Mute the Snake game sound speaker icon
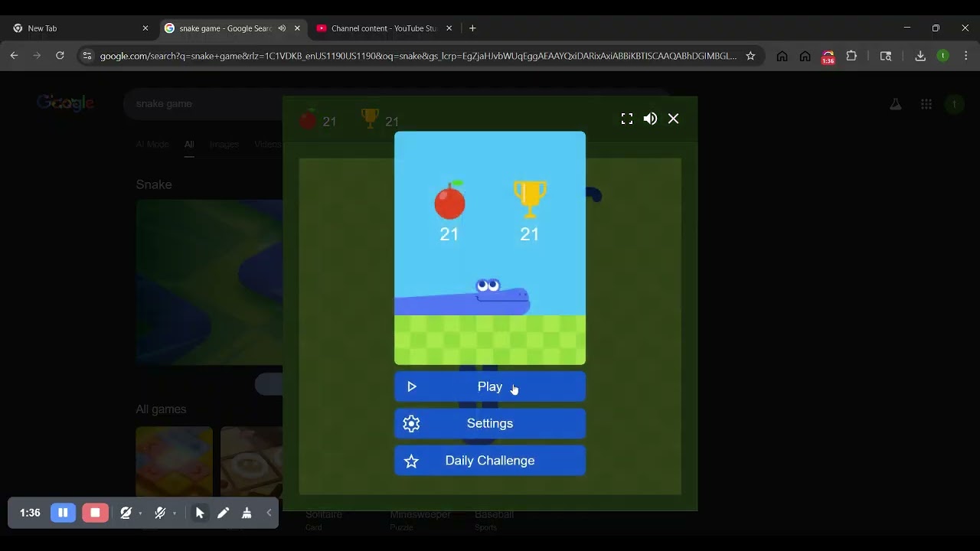This screenshot has width=980, height=551. pyautogui.click(x=650, y=119)
